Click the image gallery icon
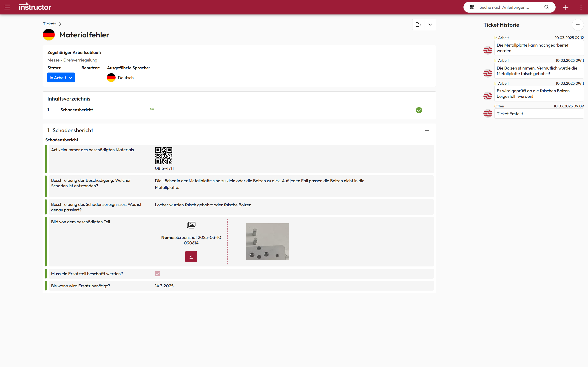Screen dimensions: 588x367 click(191, 225)
